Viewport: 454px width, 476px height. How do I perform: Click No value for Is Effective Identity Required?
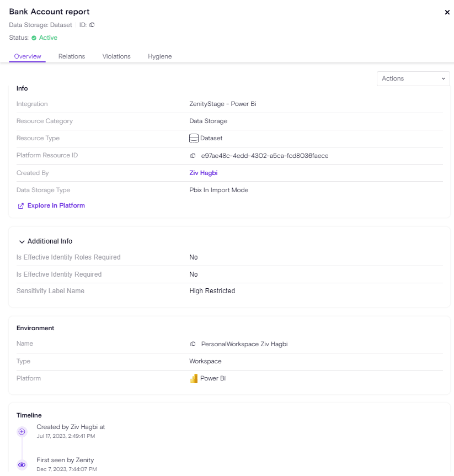(x=194, y=274)
